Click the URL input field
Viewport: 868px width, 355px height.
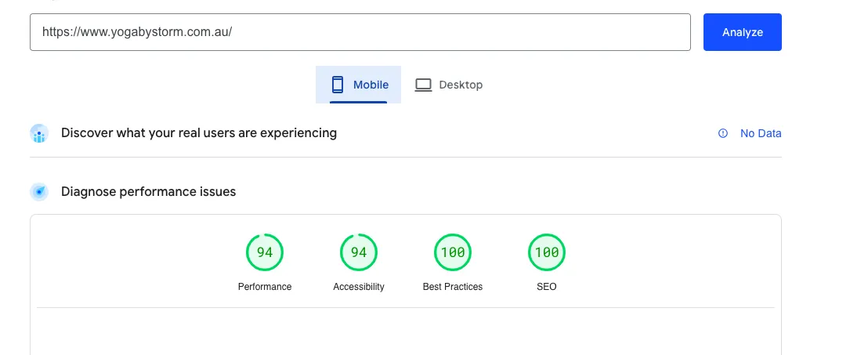(x=360, y=32)
